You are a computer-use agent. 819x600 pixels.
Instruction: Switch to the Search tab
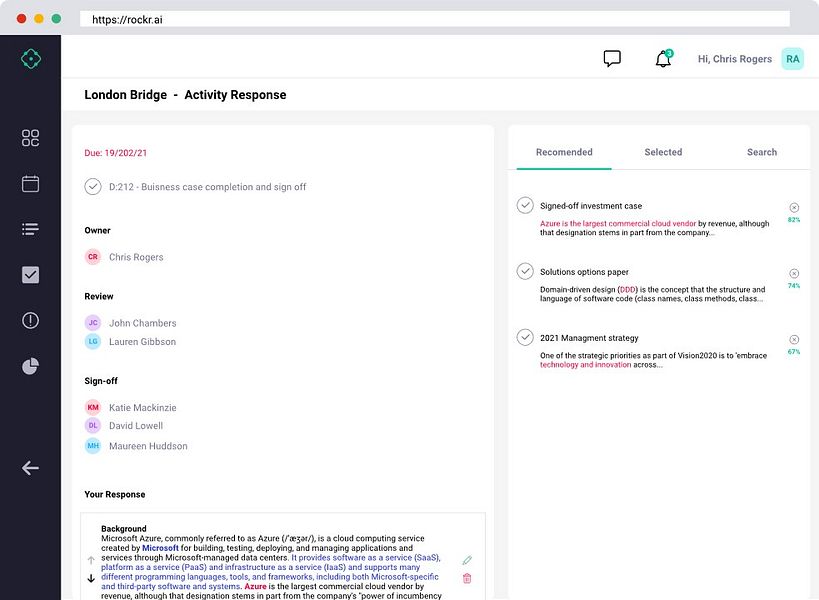(762, 152)
